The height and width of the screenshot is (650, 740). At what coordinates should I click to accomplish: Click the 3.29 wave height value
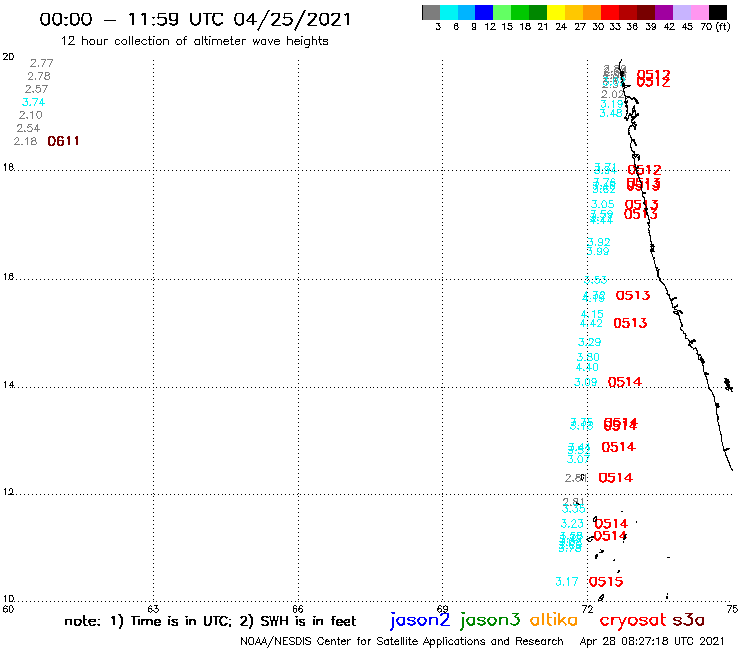(589, 342)
